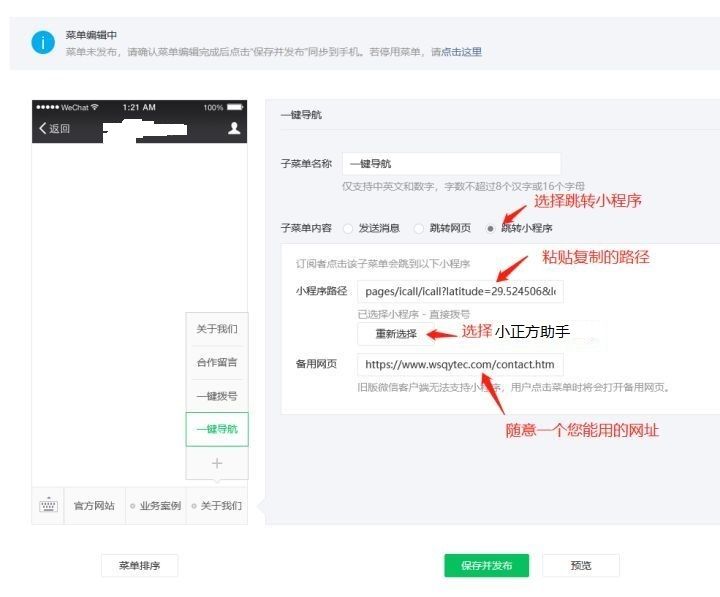The width and height of the screenshot is (720, 597).
Task: Click the 菜单排序 button
Action: point(139,565)
